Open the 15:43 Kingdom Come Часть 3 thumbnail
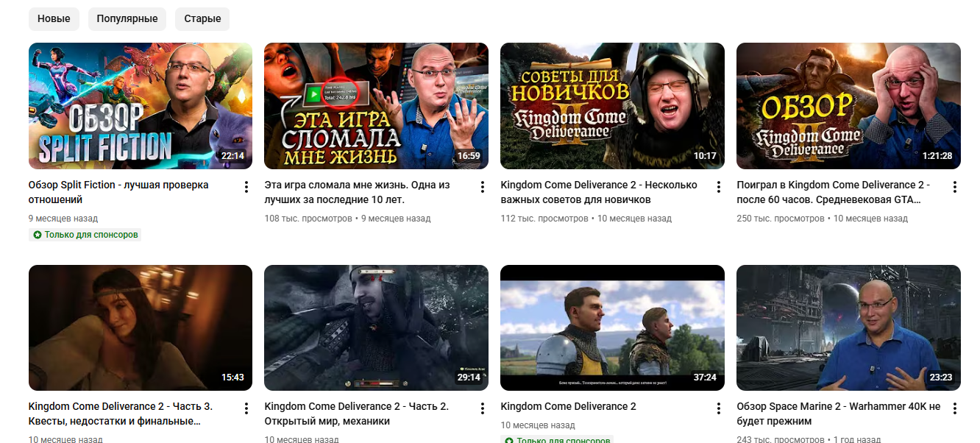 (141, 327)
